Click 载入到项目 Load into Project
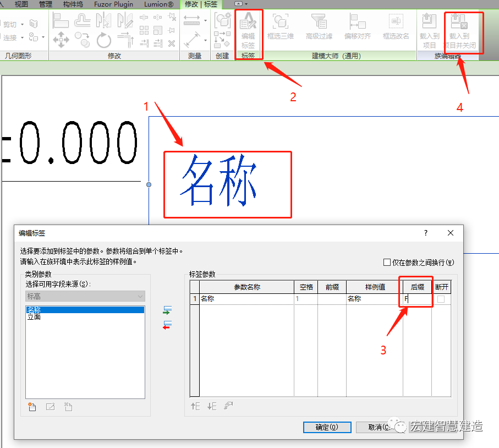The height and width of the screenshot is (448, 499). pyautogui.click(x=429, y=31)
